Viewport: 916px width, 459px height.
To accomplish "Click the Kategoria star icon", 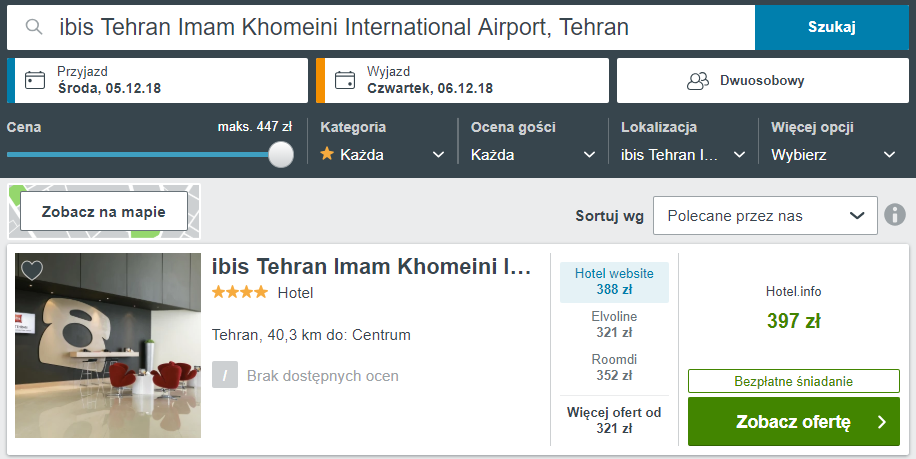I will tap(327, 154).
